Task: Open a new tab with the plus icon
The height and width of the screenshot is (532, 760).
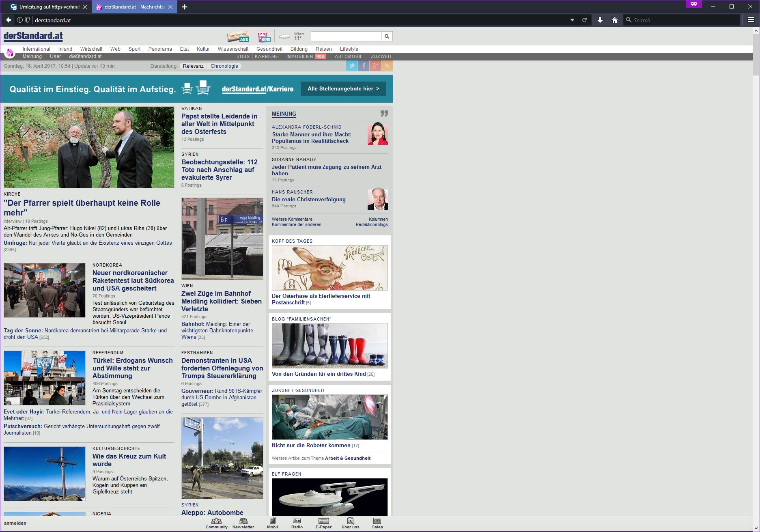Action: pyautogui.click(x=185, y=7)
